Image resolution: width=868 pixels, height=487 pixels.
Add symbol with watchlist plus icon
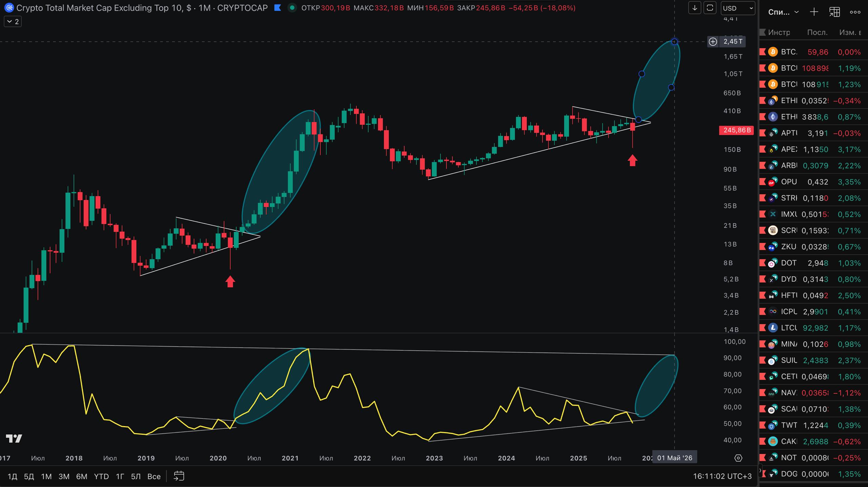point(814,12)
